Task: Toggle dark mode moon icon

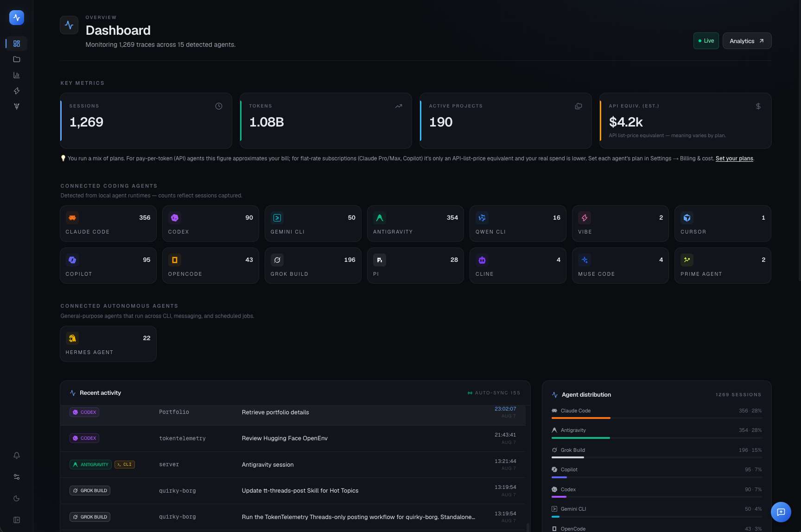Action: click(17, 499)
